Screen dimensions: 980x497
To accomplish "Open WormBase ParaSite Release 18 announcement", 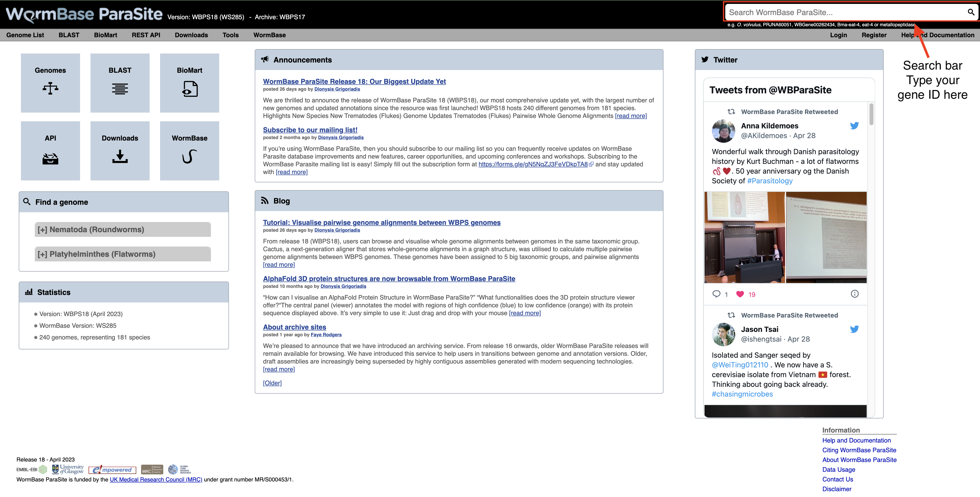I will (x=354, y=81).
